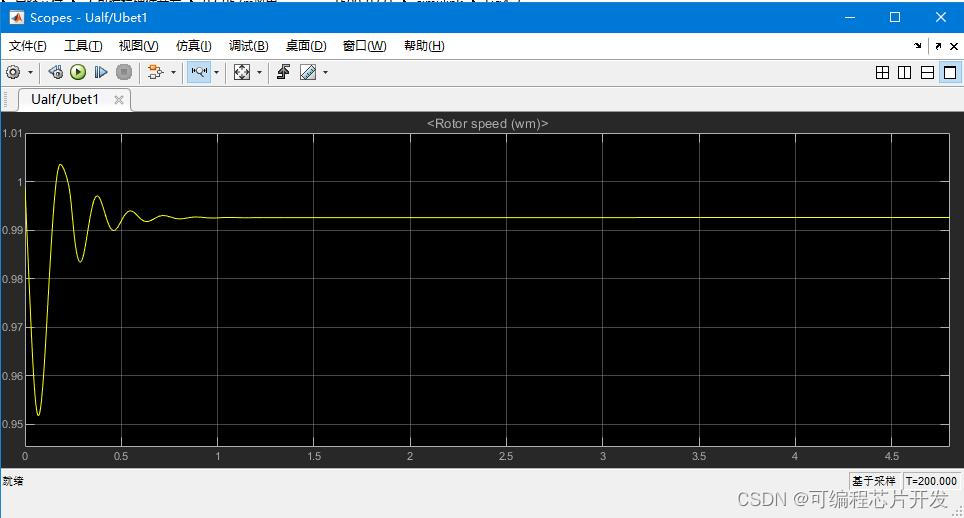
Task: Click the undock scope arrow icon
Action: (x=938, y=46)
